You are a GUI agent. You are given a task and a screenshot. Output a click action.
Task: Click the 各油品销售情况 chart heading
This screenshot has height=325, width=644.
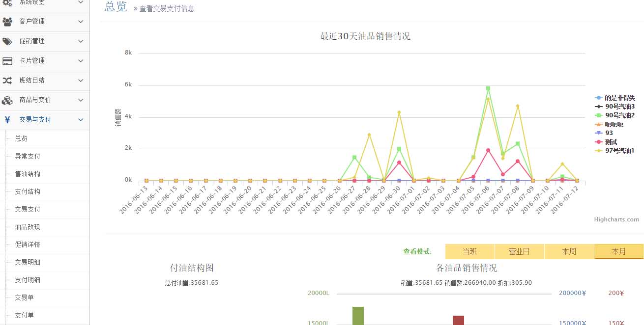pos(467,268)
